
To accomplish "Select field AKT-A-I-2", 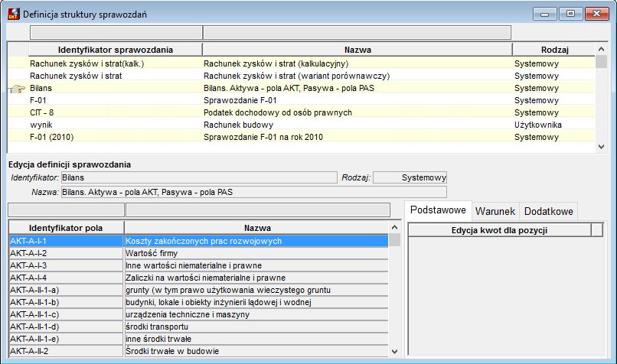I will coord(66,253).
